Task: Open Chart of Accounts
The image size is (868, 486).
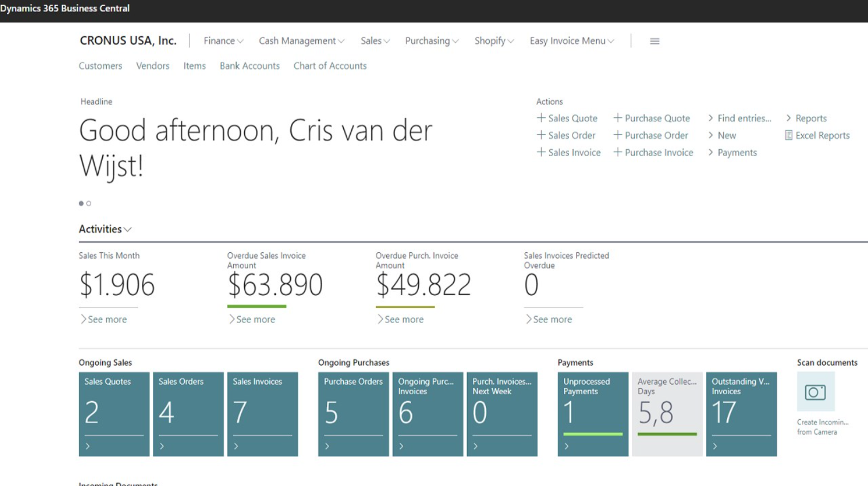Action: (330, 66)
